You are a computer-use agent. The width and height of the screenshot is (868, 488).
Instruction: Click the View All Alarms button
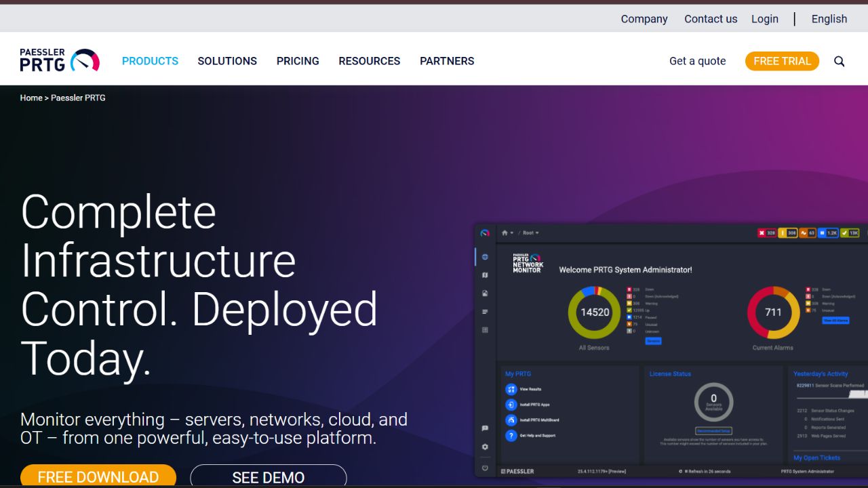click(835, 320)
